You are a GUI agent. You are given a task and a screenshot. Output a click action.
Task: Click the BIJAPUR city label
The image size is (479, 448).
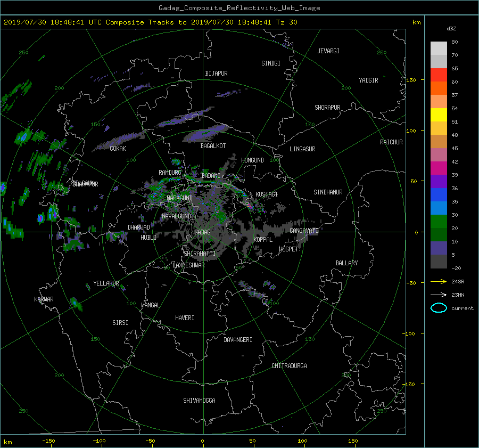point(216,74)
